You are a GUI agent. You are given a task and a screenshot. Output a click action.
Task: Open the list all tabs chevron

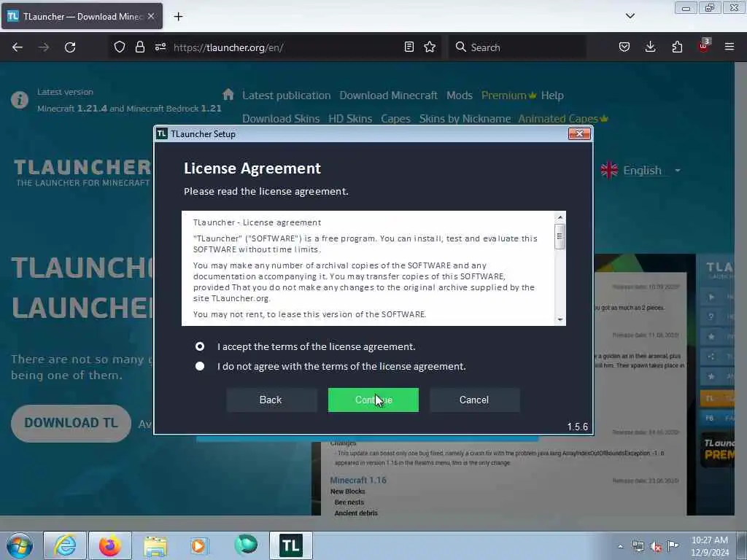[x=630, y=16]
